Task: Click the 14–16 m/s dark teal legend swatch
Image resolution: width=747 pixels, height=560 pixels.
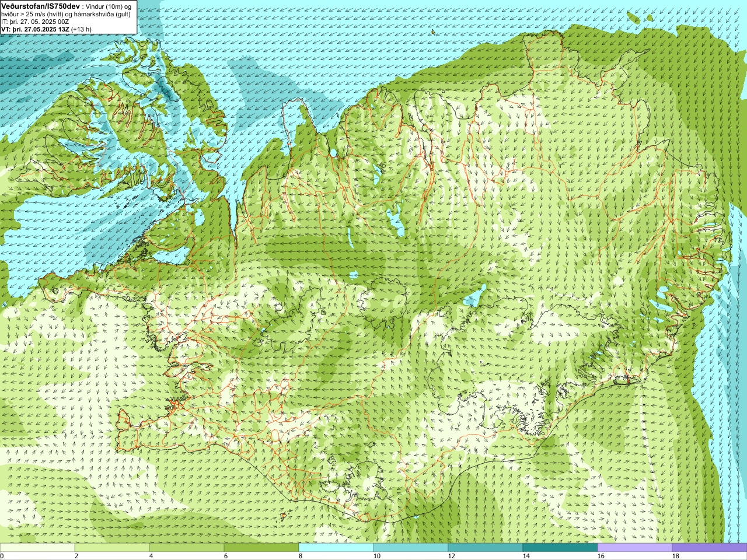Action: (560, 548)
